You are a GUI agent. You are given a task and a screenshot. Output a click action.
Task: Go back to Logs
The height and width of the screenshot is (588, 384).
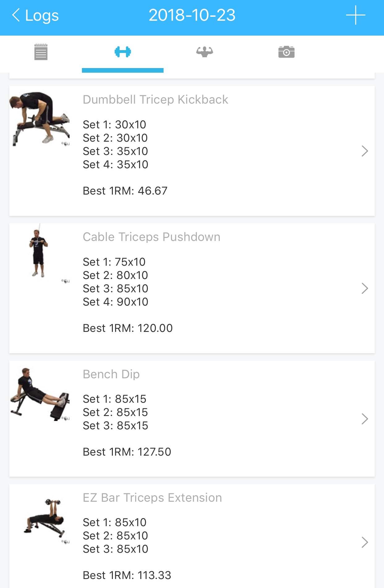[35, 15]
